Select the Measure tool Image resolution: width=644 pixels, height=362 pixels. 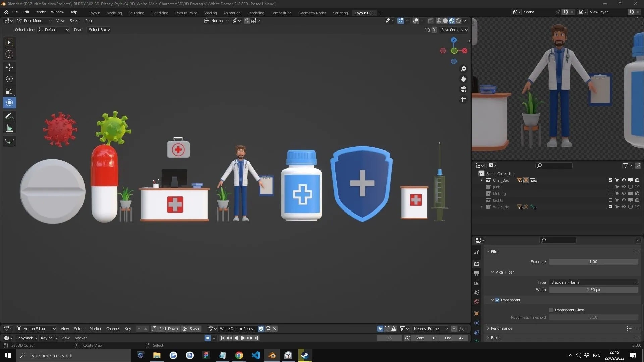point(9,128)
